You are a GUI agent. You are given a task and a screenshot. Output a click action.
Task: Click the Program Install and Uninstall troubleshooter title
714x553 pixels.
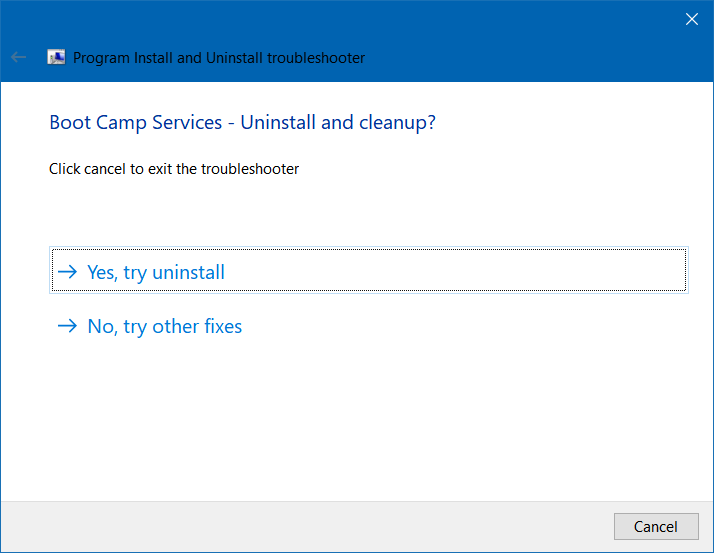[x=219, y=58]
